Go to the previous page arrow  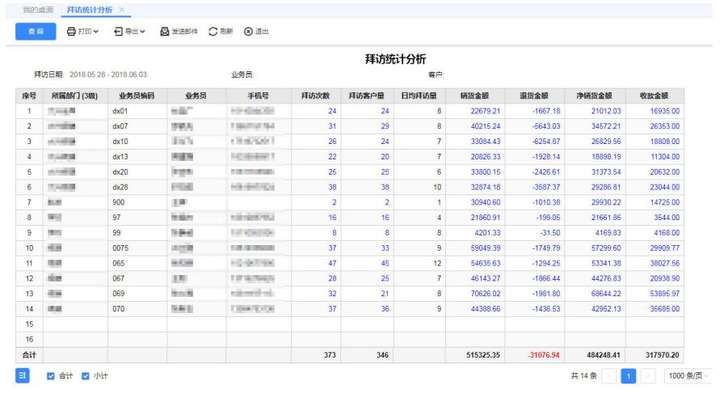[609, 376]
